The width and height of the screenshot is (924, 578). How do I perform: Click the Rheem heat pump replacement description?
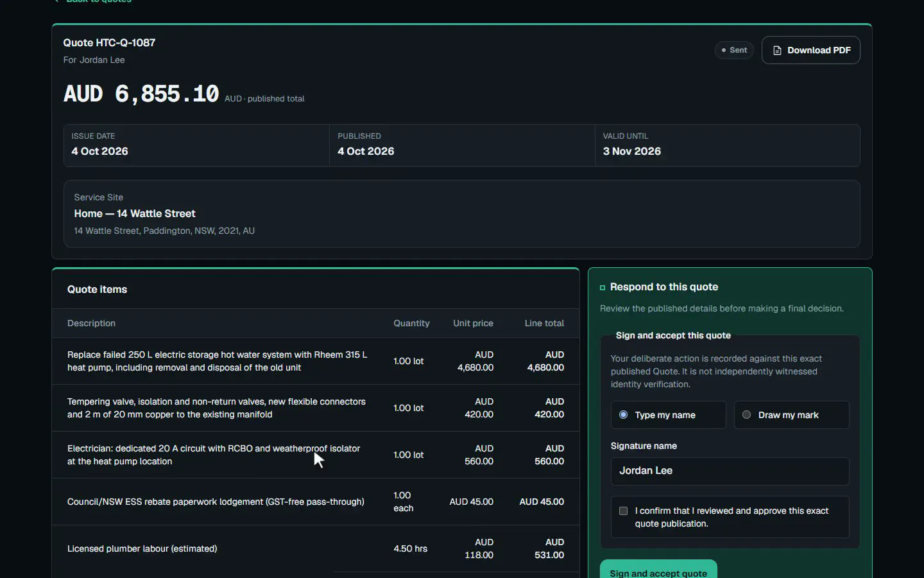[x=218, y=361]
